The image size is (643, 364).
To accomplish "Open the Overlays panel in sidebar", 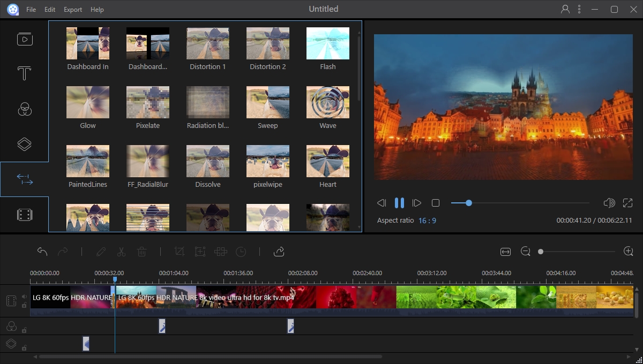I will tap(24, 144).
